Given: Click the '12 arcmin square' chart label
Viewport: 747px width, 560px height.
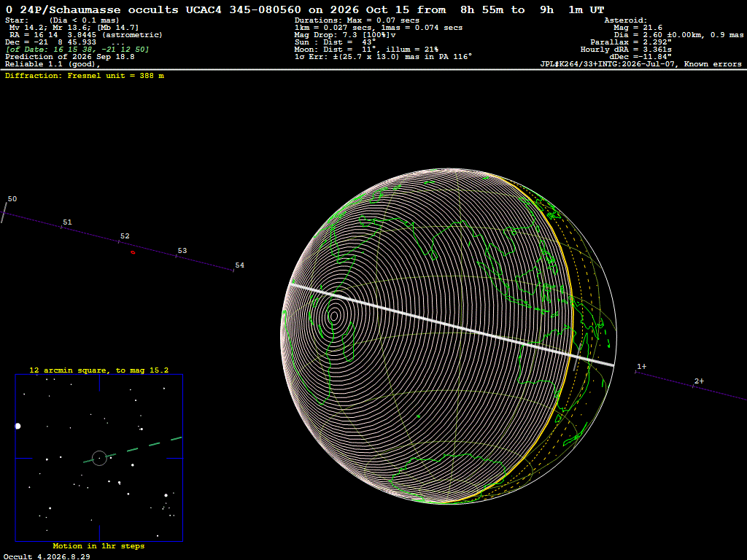Looking at the screenshot, I should [98, 370].
